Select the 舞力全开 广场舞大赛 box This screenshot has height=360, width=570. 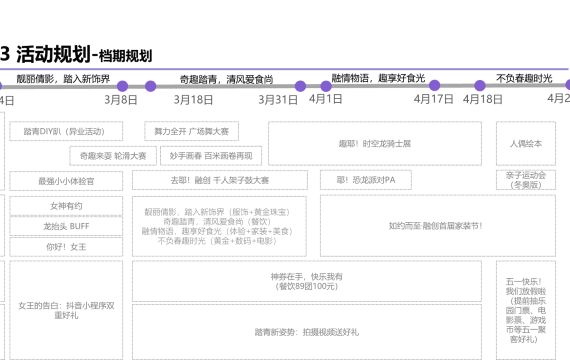click(x=192, y=131)
